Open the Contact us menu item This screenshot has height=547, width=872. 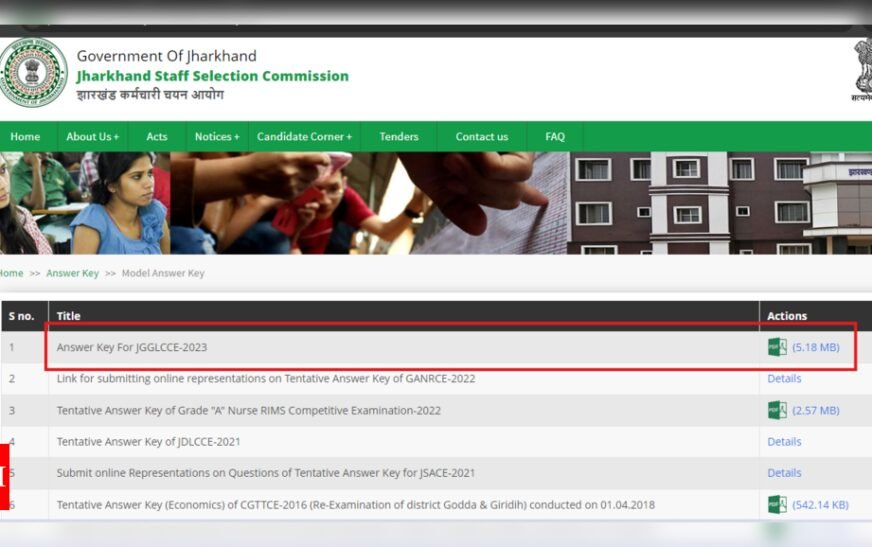pos(482,137)
